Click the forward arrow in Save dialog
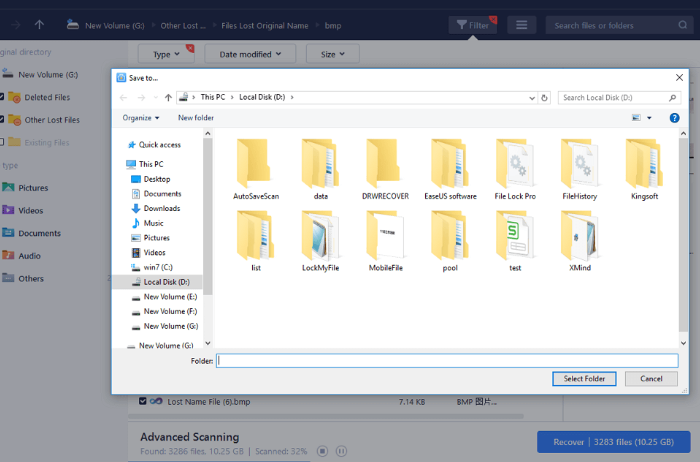Image resolution: width=700 pixels, height=462 pixels. click(141, 97)
